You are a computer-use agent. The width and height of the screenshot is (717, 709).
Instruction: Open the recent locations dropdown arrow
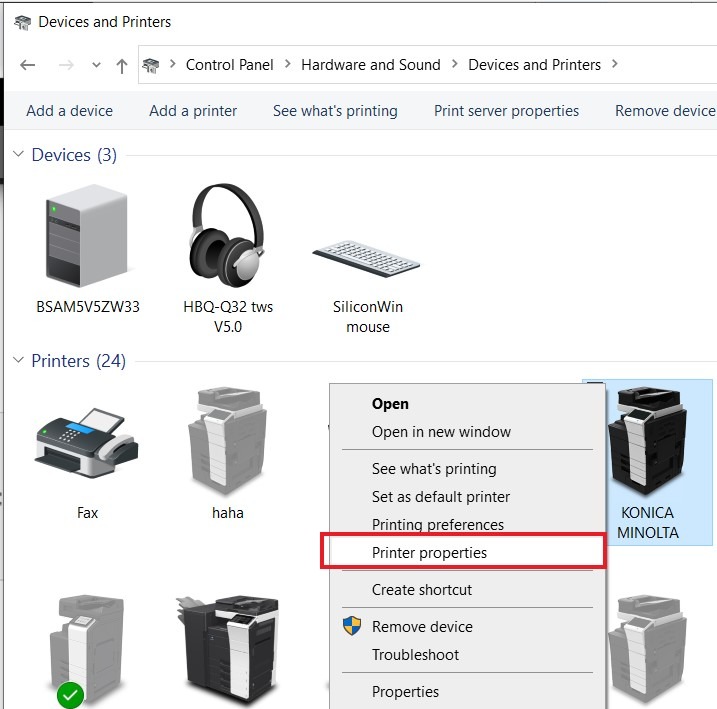(96, 65)
